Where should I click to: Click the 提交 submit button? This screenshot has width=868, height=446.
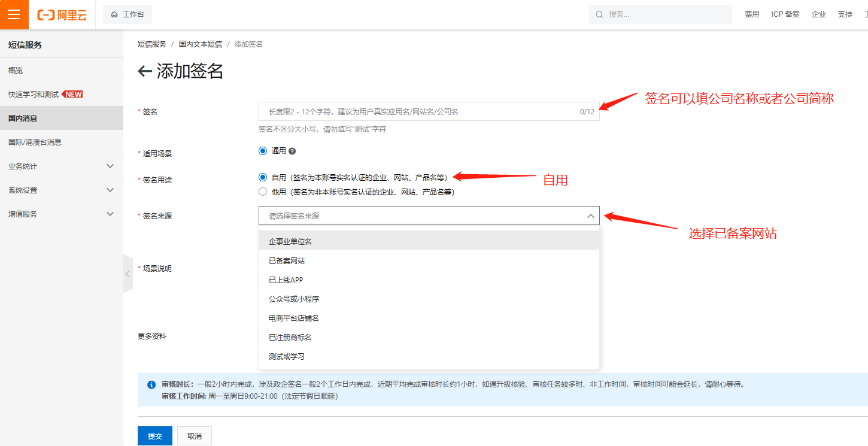pyautogui.click(x=155, y=436)
